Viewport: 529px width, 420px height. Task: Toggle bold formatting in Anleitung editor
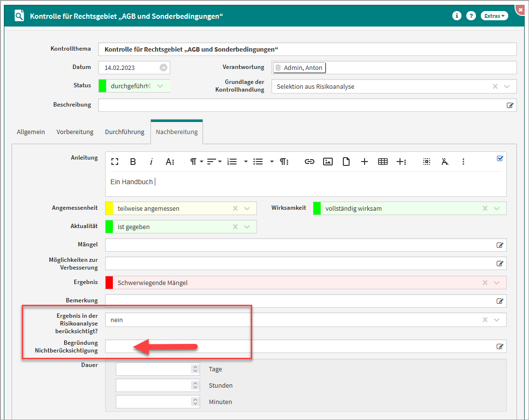(133, 162)
